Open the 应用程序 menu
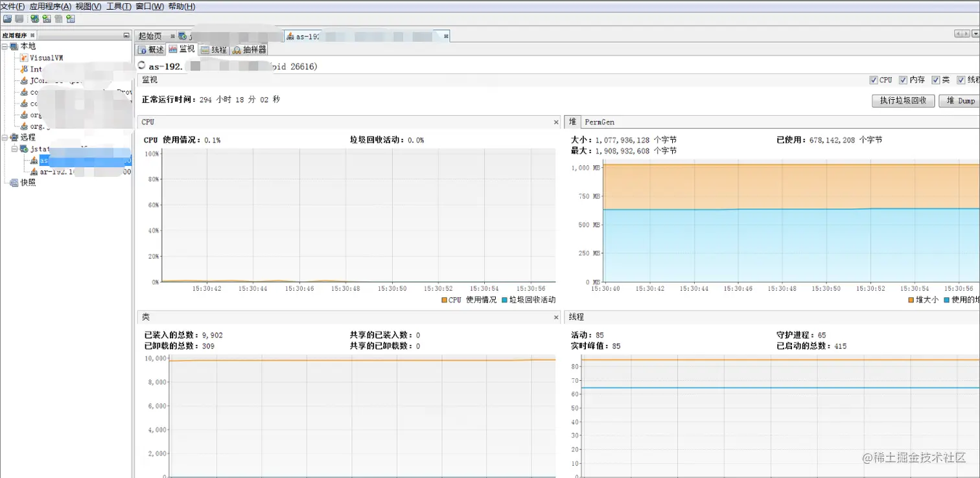The width and height of the screenshot is (980, 478). coord(51,6)
